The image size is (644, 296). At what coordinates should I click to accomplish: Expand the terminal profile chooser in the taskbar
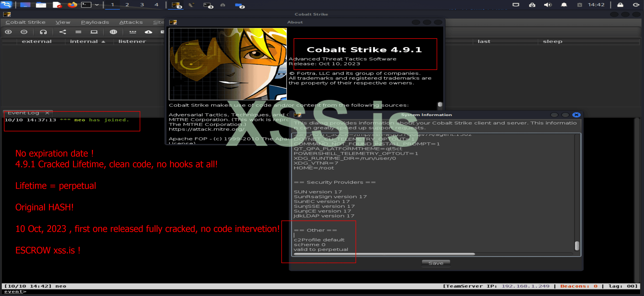97,5
